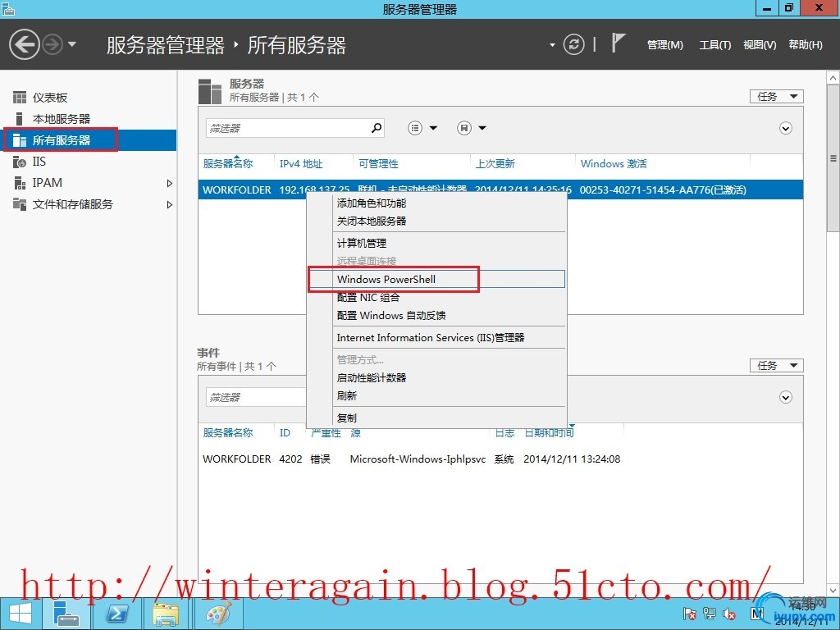
Task: Open the 管理(M) menu
Action: [664, 45]
